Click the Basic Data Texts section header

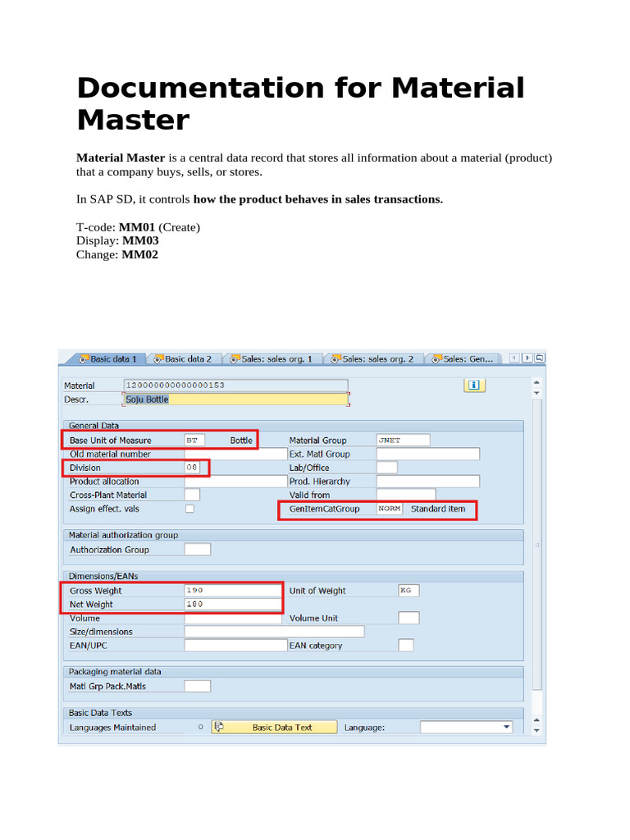point(100,713)
